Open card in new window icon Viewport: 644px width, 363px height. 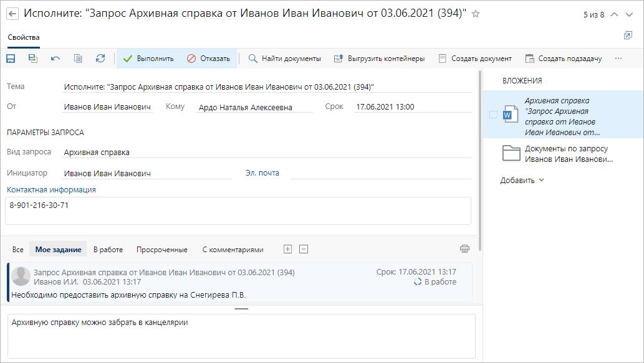pyautogui.click(x=628, y=35)
